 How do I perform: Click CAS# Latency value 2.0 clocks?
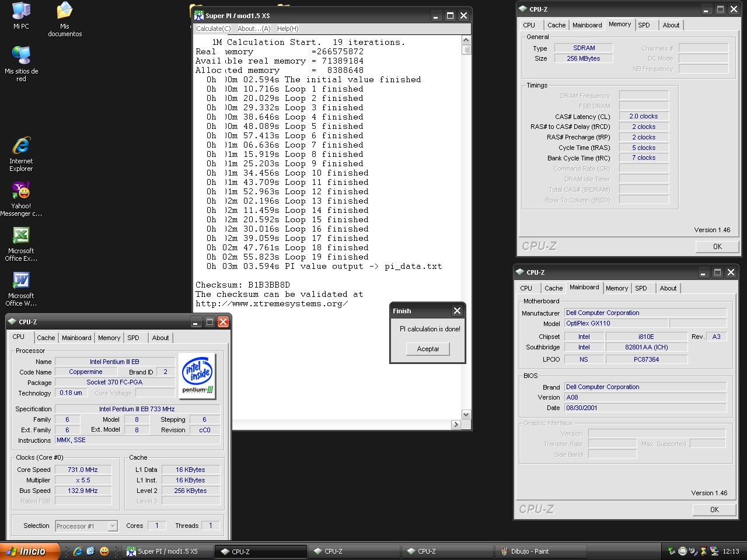644,116
